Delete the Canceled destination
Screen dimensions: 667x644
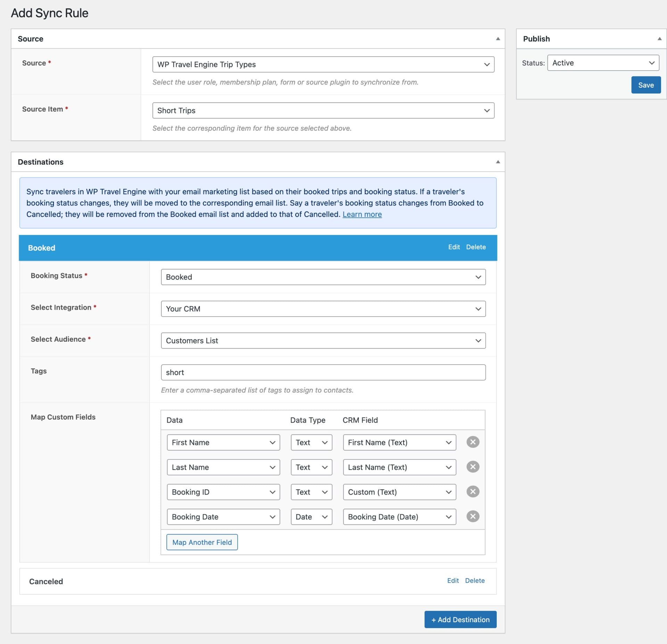[475, 581]
